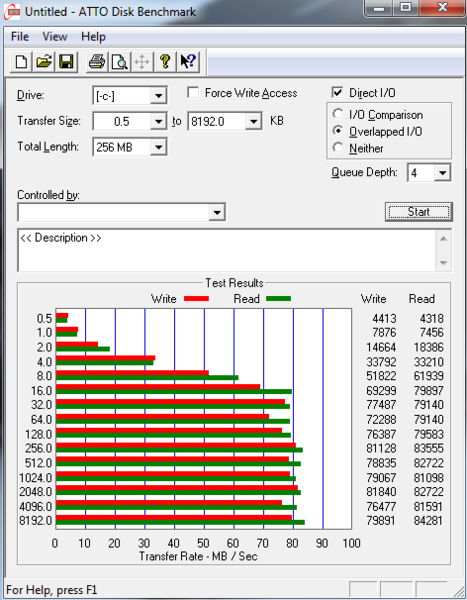Click the Save floppy disk icon
The height and width of the screenshot is (600, 467).
pos(67,61)
